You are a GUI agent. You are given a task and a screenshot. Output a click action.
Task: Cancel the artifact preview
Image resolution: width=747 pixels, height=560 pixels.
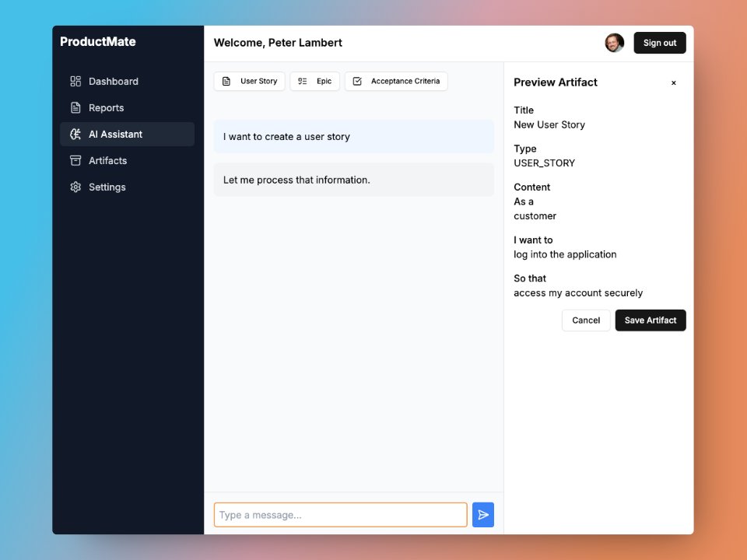(x=586, y=320)
